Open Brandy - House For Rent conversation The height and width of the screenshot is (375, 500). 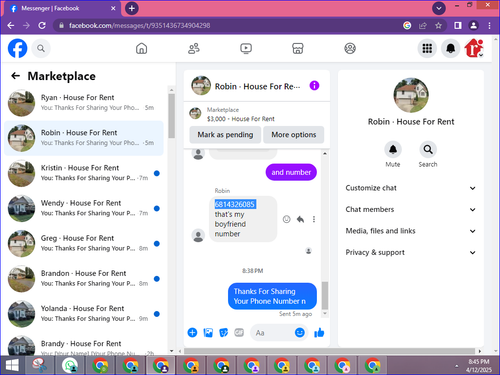click(x=84, y=345)
